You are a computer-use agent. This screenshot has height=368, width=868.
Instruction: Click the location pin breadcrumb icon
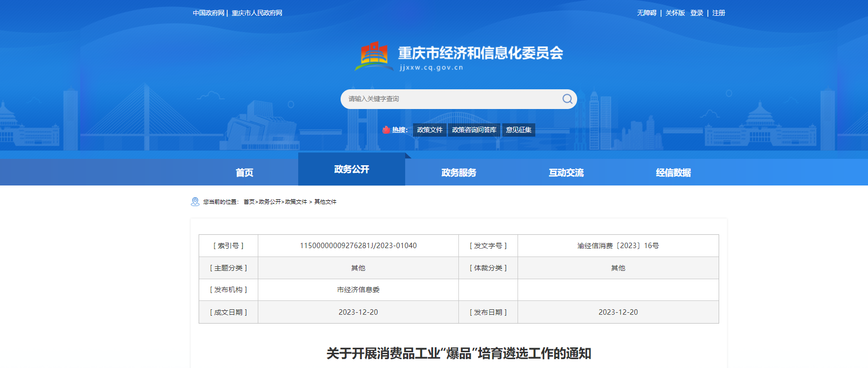pyautogui.click(x=195, y=202)
